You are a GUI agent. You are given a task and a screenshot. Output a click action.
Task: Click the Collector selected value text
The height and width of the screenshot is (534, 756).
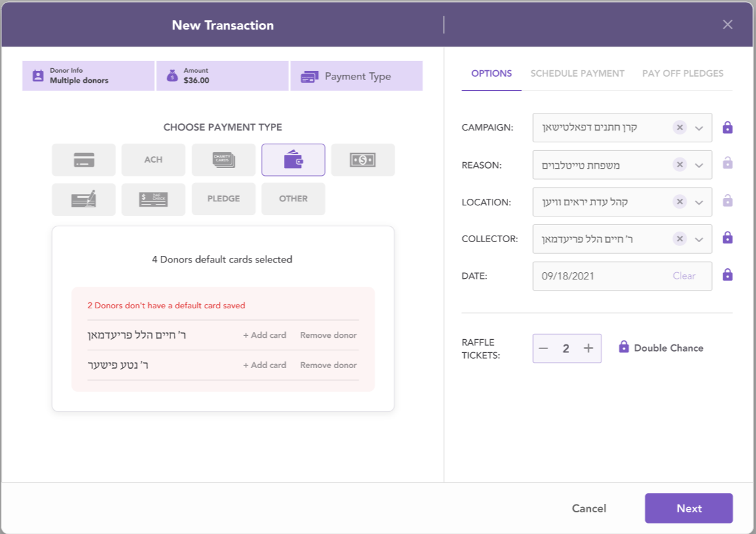coord(587,239)
